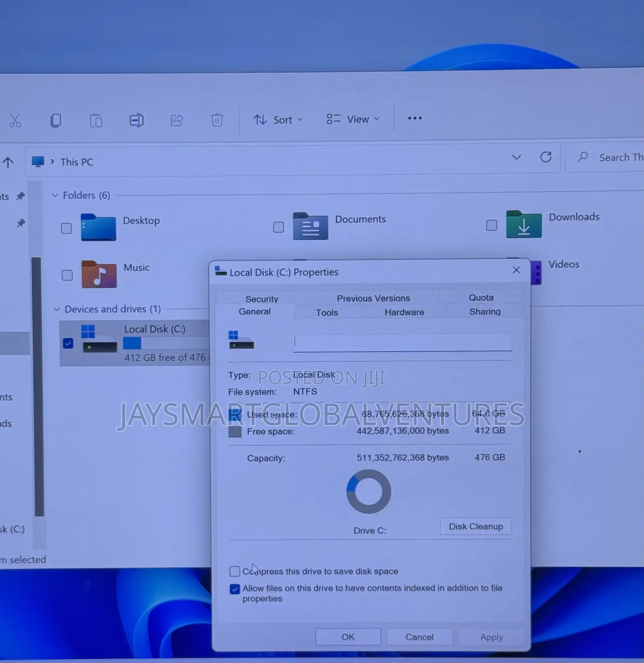
Task: Click the Share icon in toolbar
Action: (177, 120)
